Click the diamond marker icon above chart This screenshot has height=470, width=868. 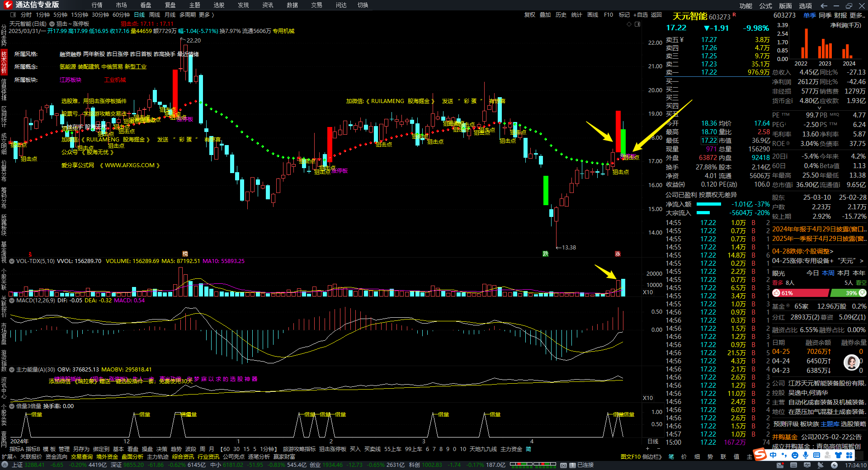pyautogui.click(x=629, y=24)
